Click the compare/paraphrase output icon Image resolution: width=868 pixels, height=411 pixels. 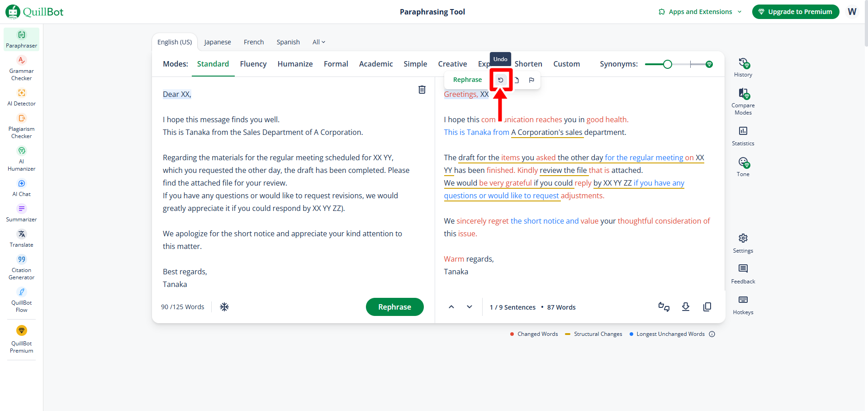pyautogui.click(x=664, y=307)
